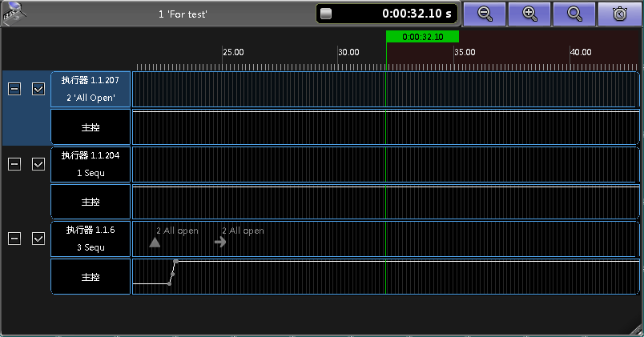Click the window resize grip at bottom-right

637,330
